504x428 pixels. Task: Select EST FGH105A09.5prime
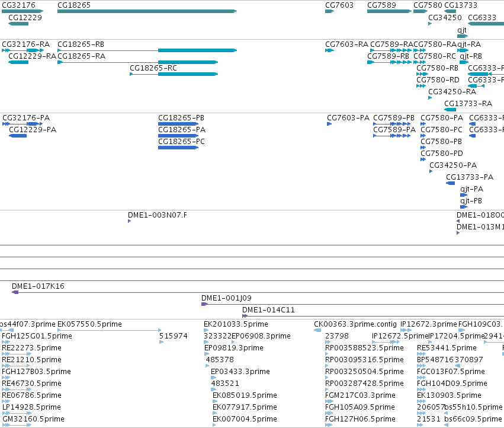[329, 414]
